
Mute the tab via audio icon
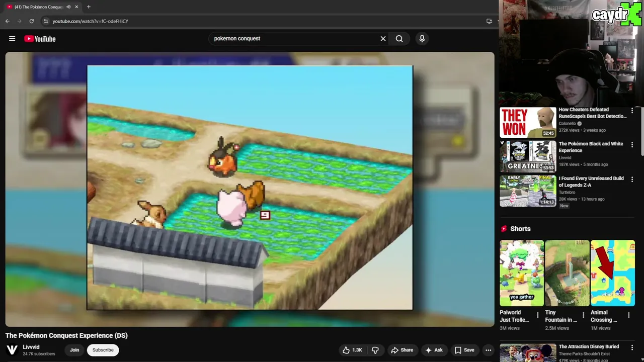(68, 7)
